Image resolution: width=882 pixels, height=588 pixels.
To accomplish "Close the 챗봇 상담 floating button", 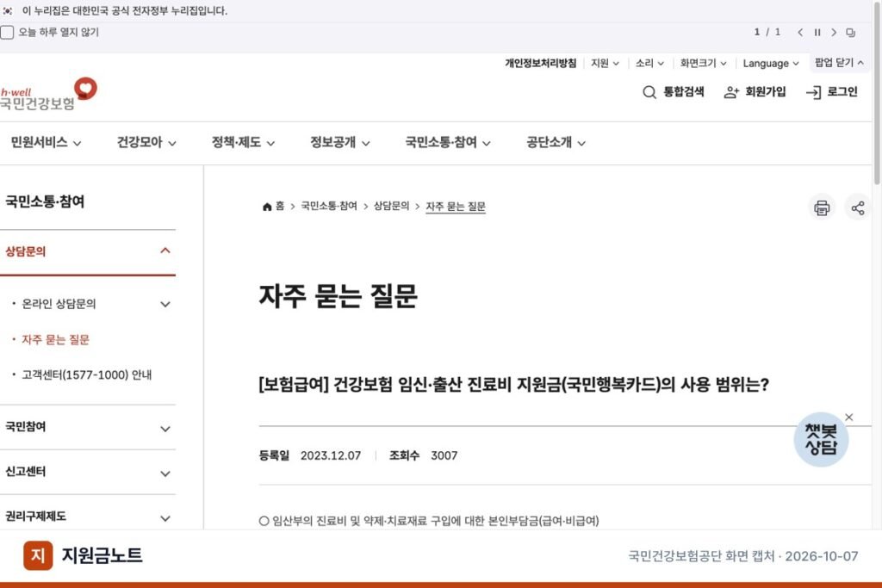I will pyautogui.click(x=849, y=417).
